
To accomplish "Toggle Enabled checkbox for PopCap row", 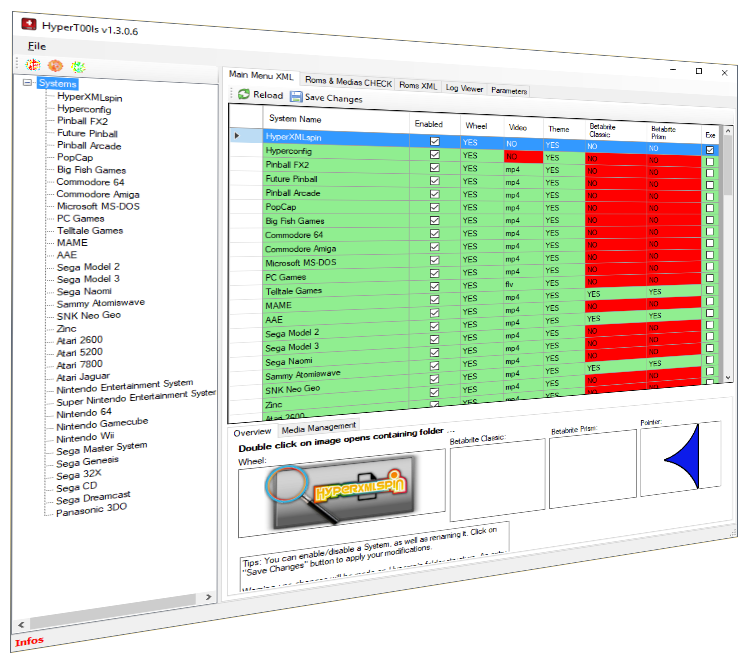I will point(434,207).
